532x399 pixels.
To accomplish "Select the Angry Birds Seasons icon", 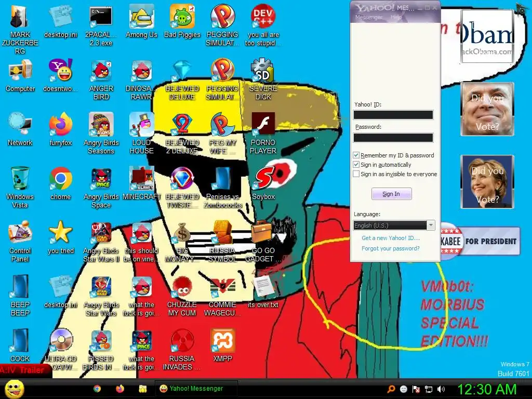I will [101, 134].
